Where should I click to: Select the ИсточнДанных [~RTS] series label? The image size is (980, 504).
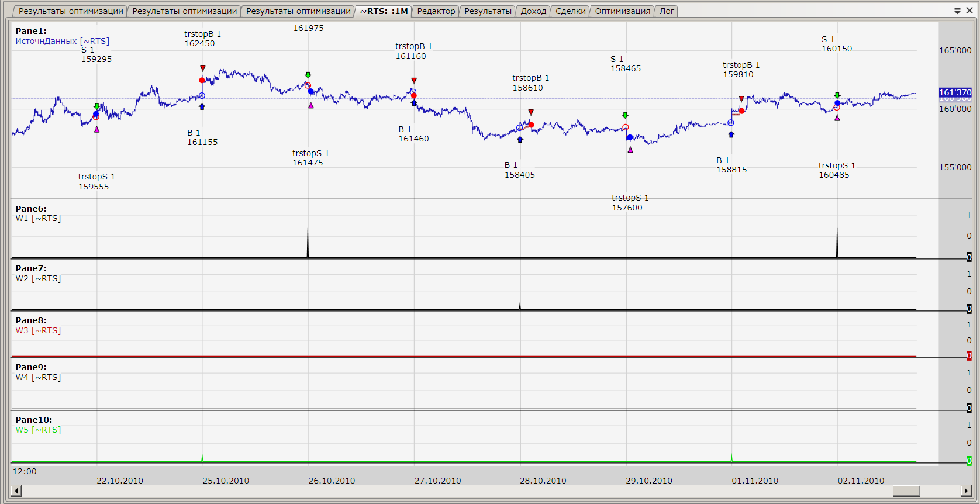point(62,41)
